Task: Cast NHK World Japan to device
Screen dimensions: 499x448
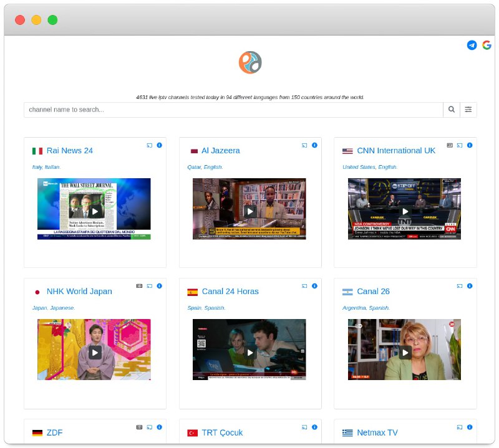Action: point(149,286)
